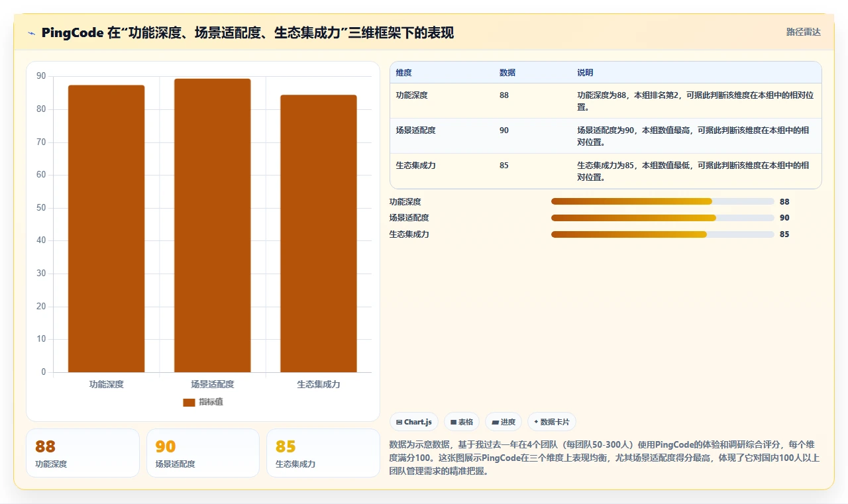Viewport: 848px width, 504px height.
Task: Click the 说明 table column header
Action: coord(585,73)
